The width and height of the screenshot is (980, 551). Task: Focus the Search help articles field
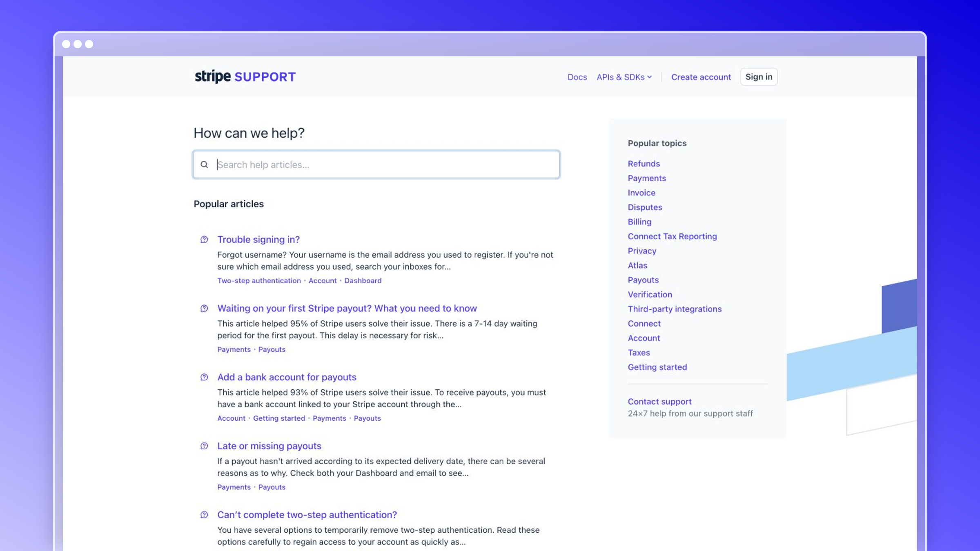click(376, 164)
